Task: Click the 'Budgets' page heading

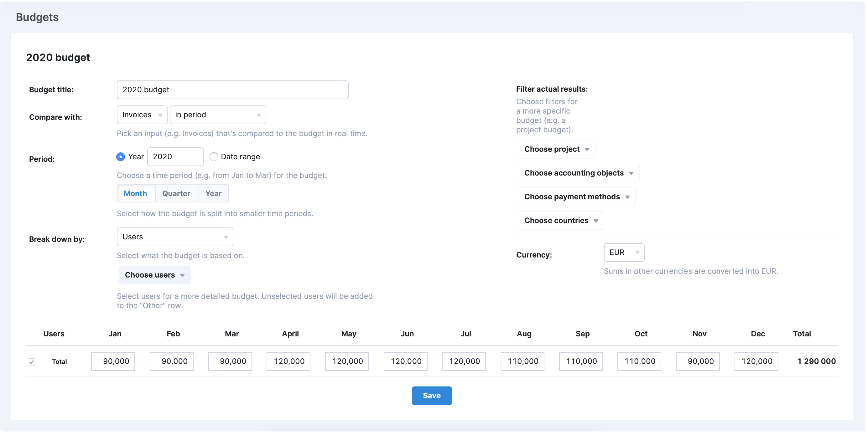Action: coord(37,17)
